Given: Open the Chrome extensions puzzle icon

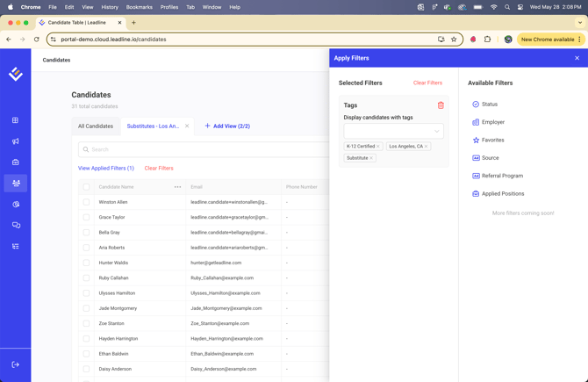Looking at the screenshot, I should coord(487,39).
